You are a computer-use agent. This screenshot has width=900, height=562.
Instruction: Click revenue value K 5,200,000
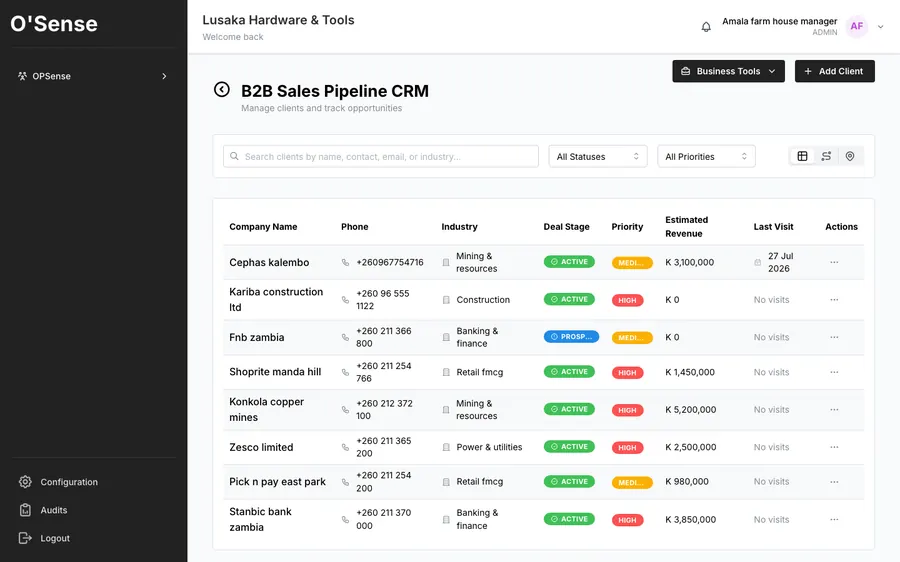coord(690,409)
